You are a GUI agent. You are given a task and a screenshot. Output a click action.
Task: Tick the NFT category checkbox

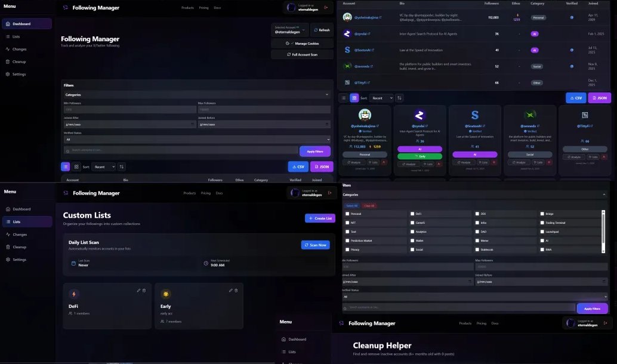(x=347, y=223)
